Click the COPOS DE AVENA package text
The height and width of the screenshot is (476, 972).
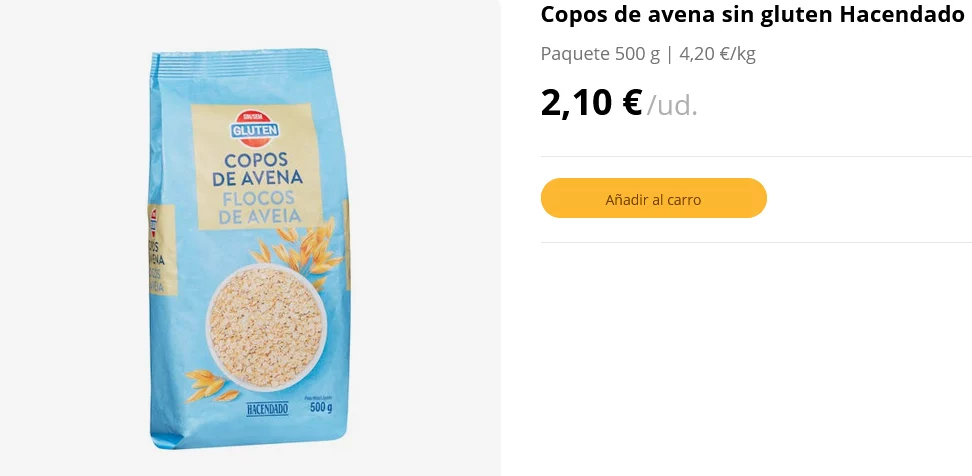[257, 169]
